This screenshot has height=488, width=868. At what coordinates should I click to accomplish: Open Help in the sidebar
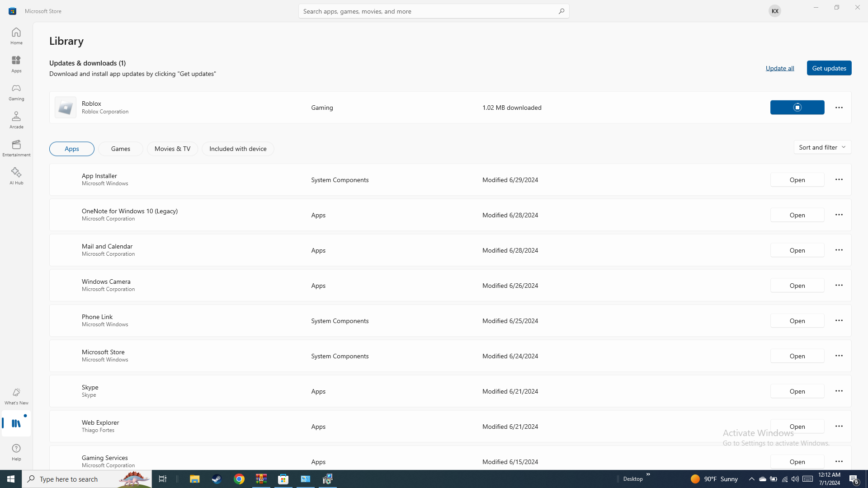click(x=16, y=452)
